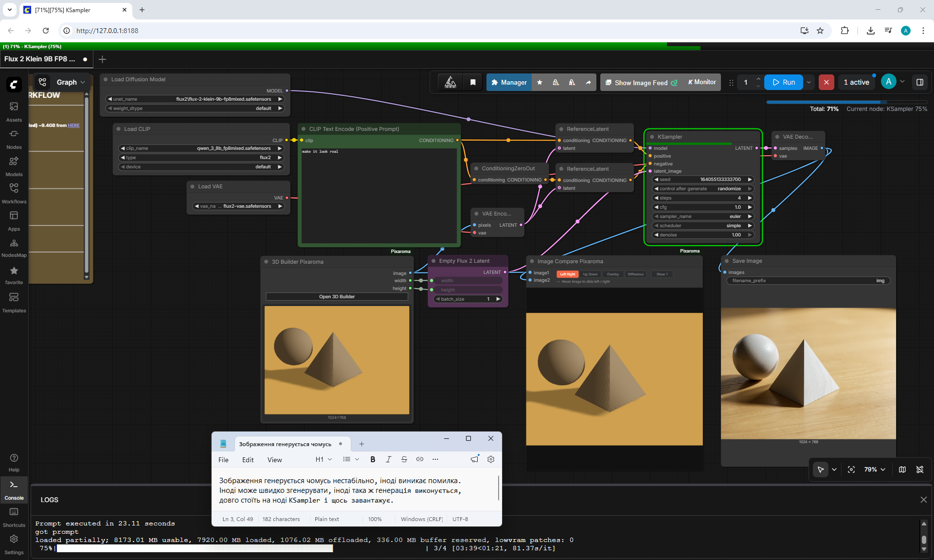Toggle the right side panel icon

click(x=919, y=82)
